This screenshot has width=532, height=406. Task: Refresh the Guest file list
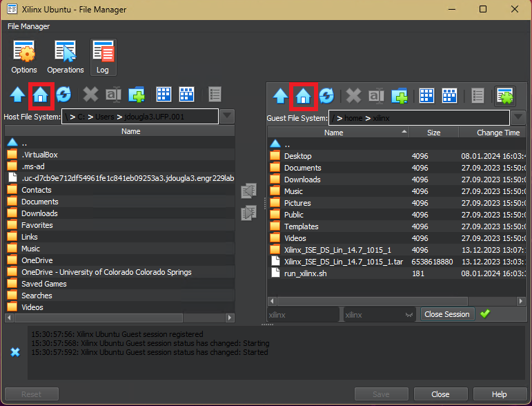coord(326,96)
